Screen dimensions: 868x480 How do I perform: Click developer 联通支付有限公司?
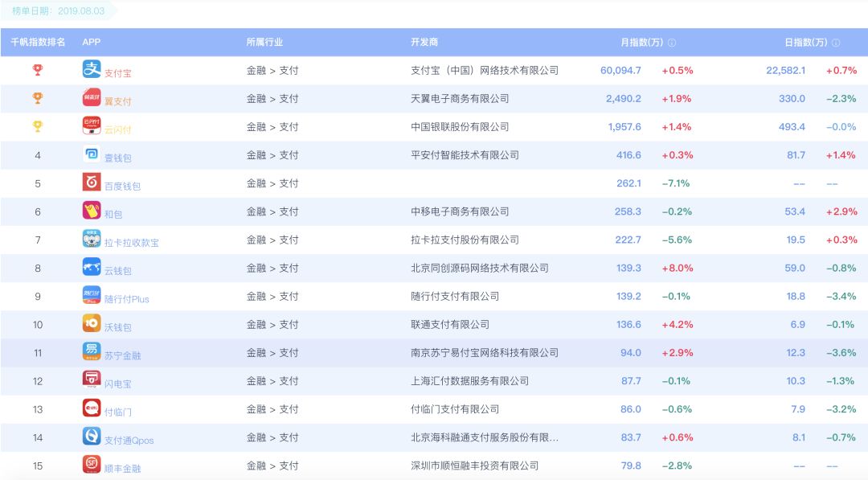(x=449, y=325)
